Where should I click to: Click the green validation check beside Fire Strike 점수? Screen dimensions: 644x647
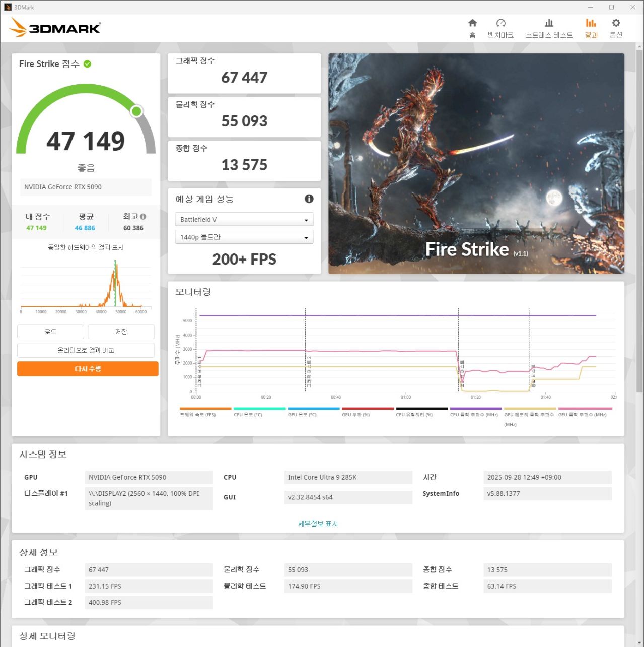pyautogui.click(x=87, y=64)
